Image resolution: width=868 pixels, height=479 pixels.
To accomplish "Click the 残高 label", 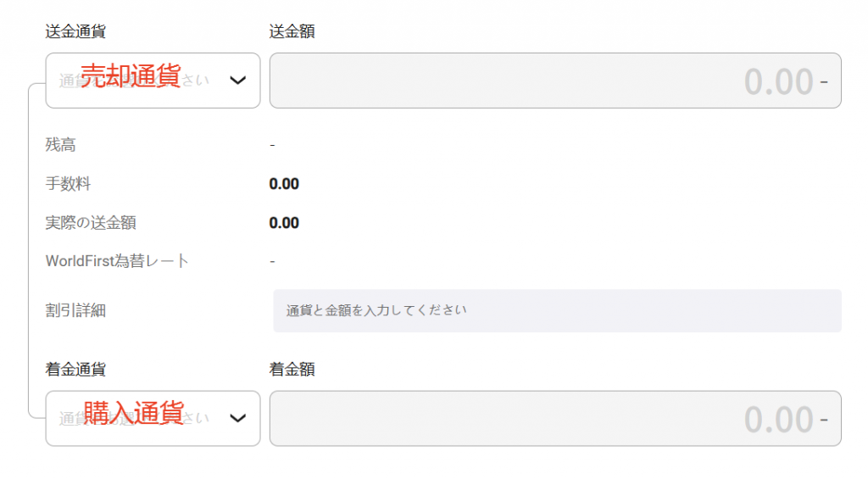I will pyautogui.click(x=60, y=145).
